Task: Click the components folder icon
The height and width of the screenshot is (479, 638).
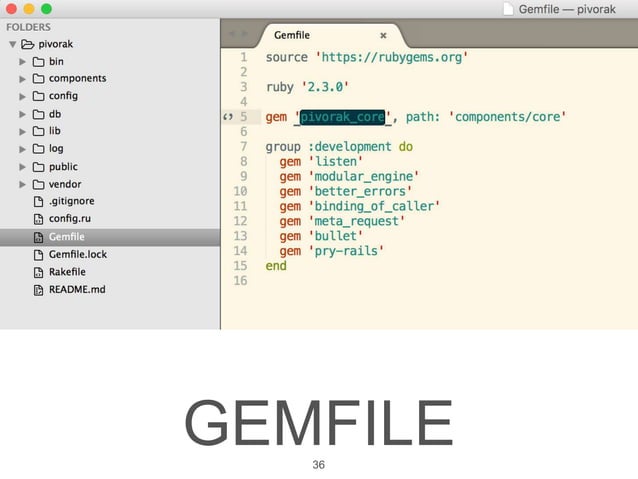Action: [x=39, y=79]
